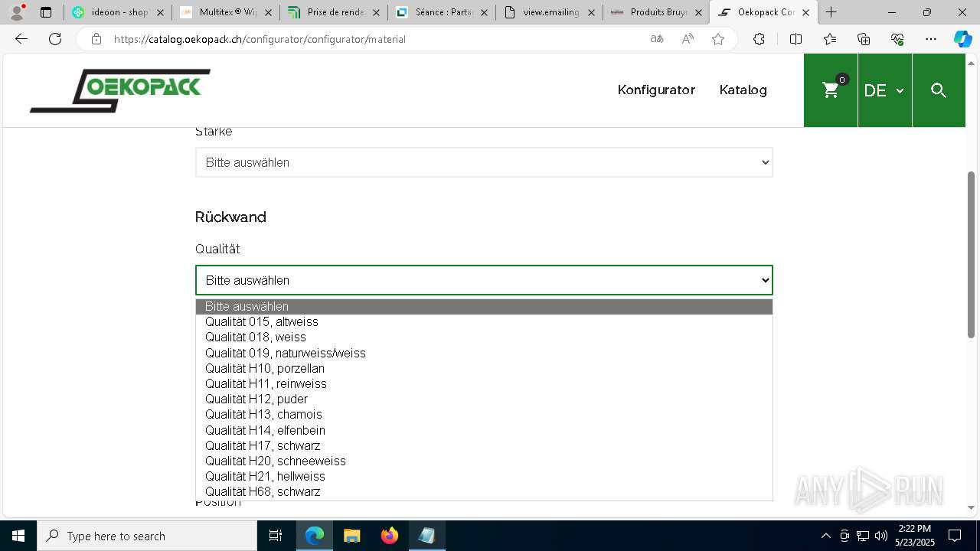This screenshot has height=551, width=980.
Task: Open the site search magnifier
Action: pos(939,90)
